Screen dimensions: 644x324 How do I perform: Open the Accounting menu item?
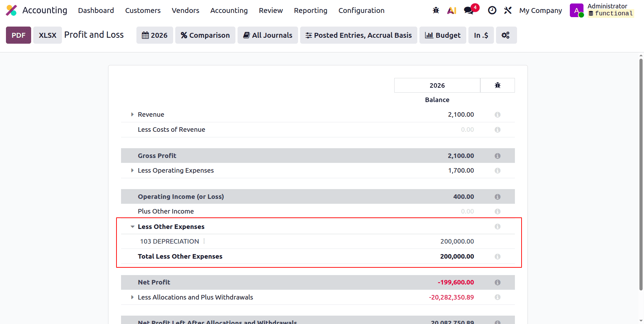click(x=229, y=10)
